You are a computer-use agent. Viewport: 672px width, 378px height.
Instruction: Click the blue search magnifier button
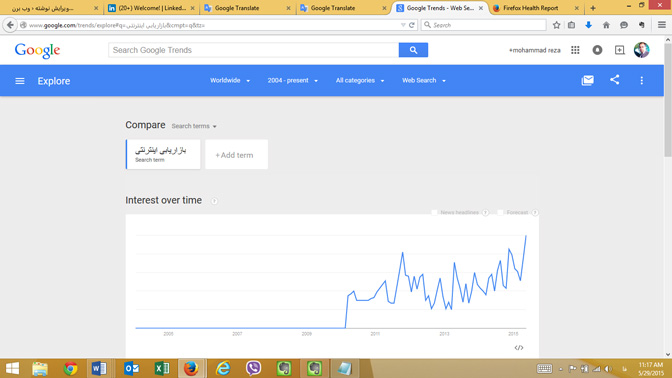click(413, 50)
